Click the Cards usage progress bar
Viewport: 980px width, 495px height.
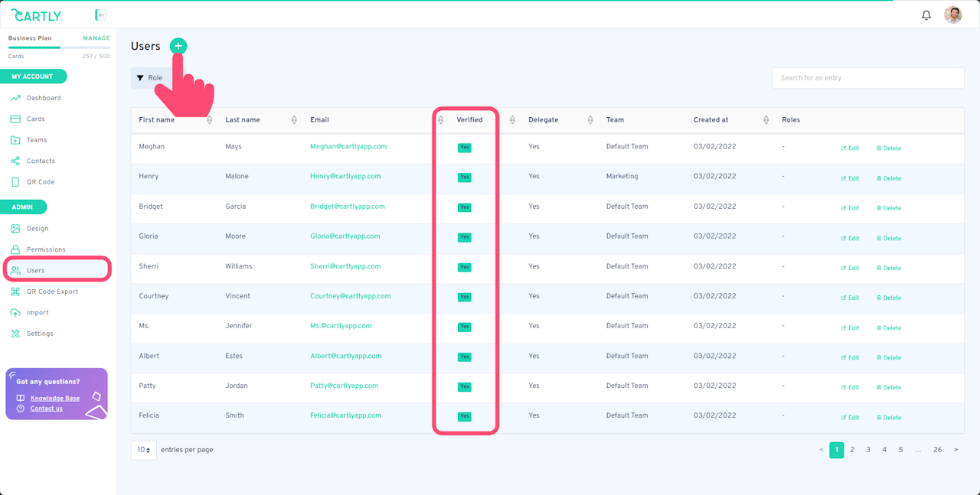click(59, 47)
